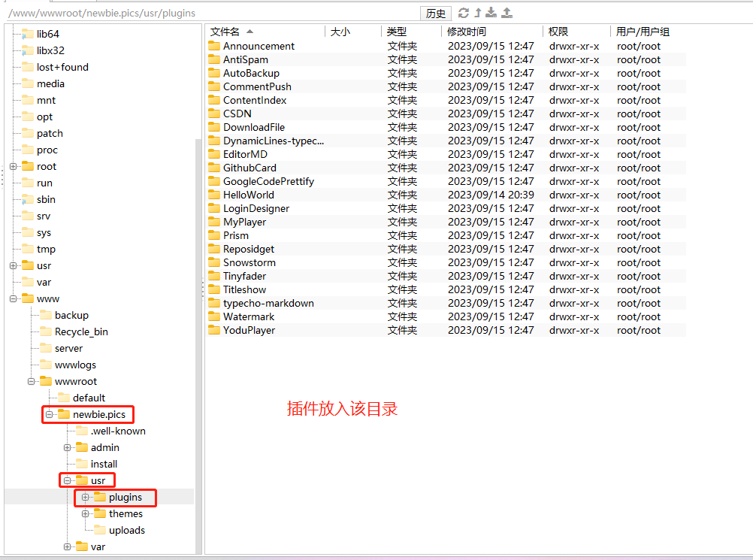This screenshot has width=753, height=560.
Task: Select the ContentIndex folder icon
Action: click(x=214, y=100)
